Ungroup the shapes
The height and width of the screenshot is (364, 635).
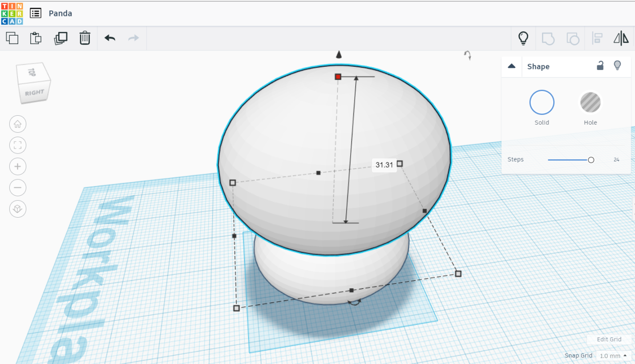point(573,38)
